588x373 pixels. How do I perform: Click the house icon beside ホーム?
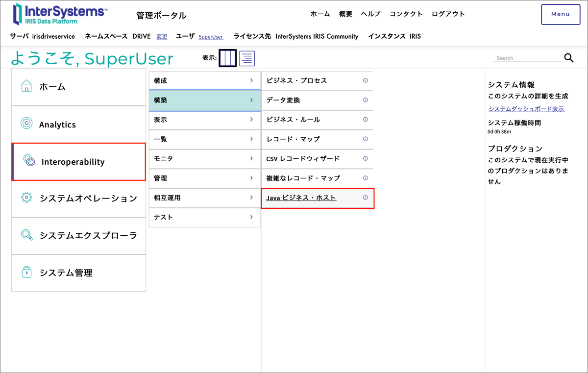pos(26,86)
